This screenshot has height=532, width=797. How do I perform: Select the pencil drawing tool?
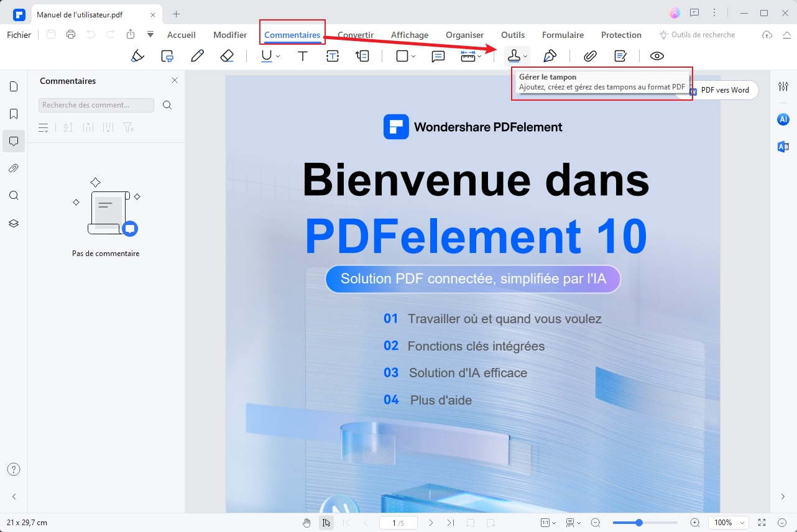[x=198, y=56]
